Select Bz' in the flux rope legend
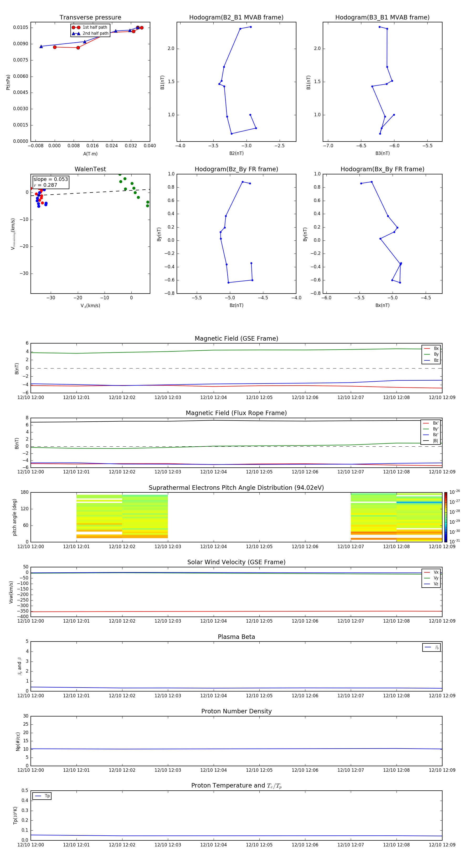This screenshot has height=868, width=473. (x=431, y=435)
